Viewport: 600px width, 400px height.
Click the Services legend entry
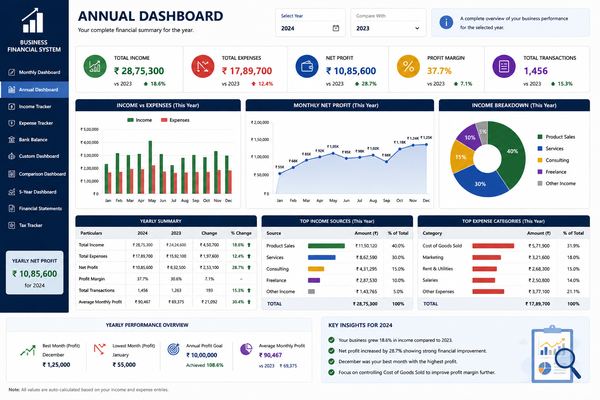pos(550,149)
